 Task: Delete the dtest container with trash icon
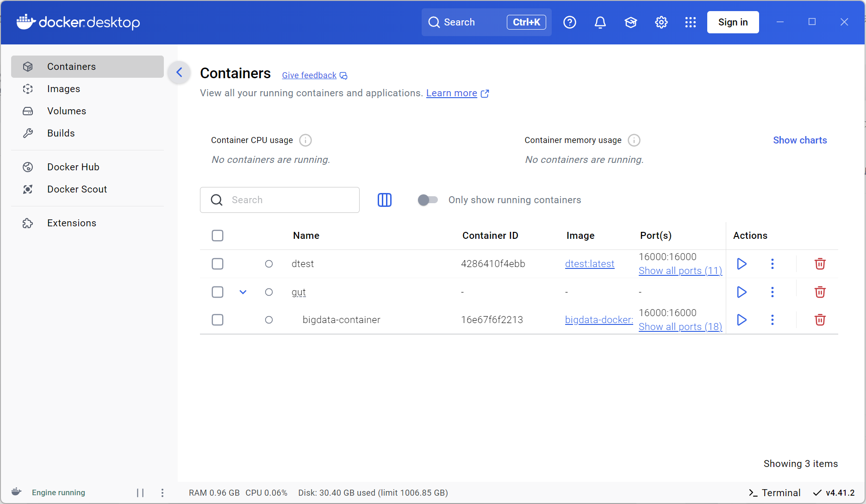pyautogui.click(x=820, y=264)
